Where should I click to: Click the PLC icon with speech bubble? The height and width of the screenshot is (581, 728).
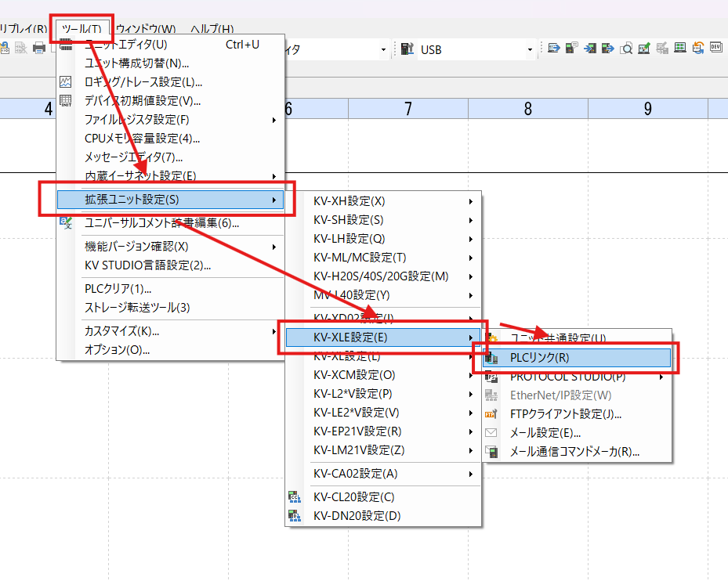pos(571,48)
